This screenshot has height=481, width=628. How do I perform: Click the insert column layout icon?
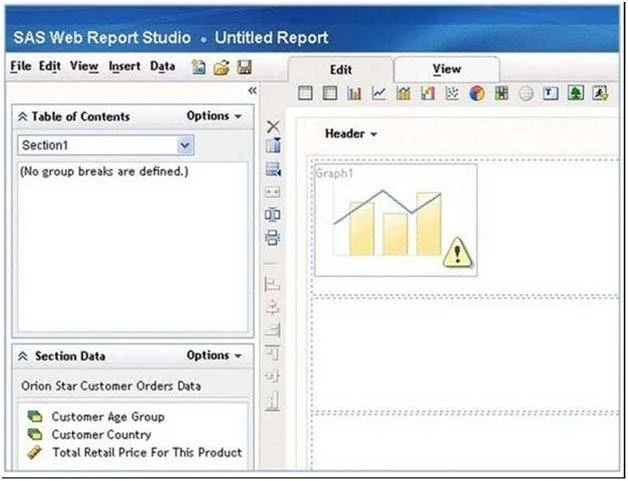coord(273,145)
